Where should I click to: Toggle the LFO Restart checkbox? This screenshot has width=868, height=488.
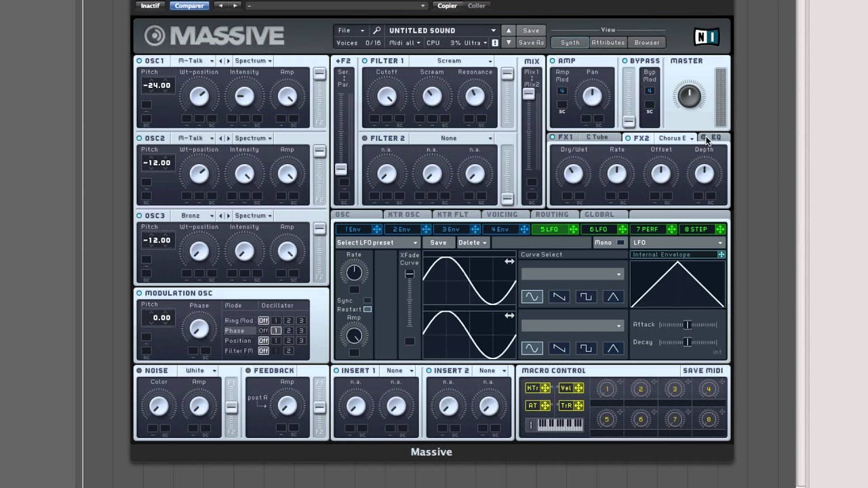(368, 309)
